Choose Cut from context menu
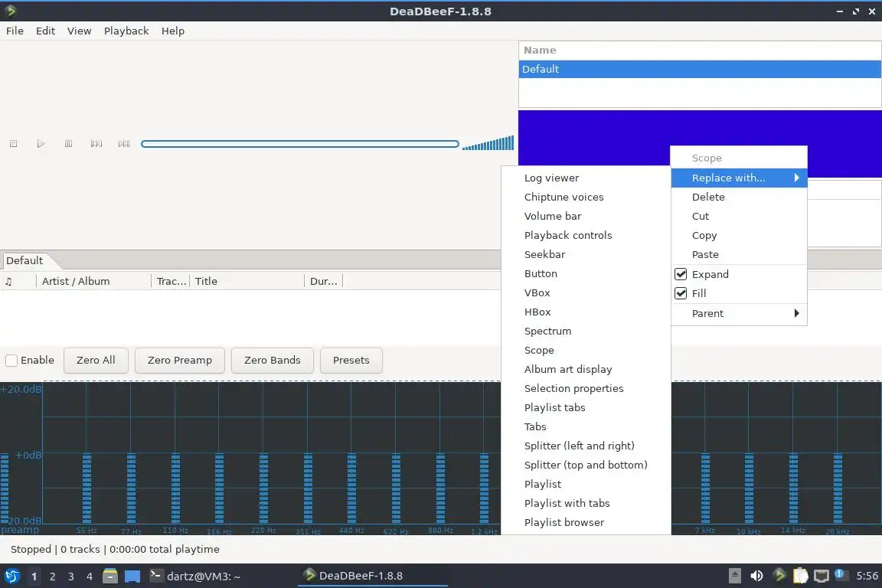Image resolution: width=882 pixels, height=588 pixels. pos(739,216)
